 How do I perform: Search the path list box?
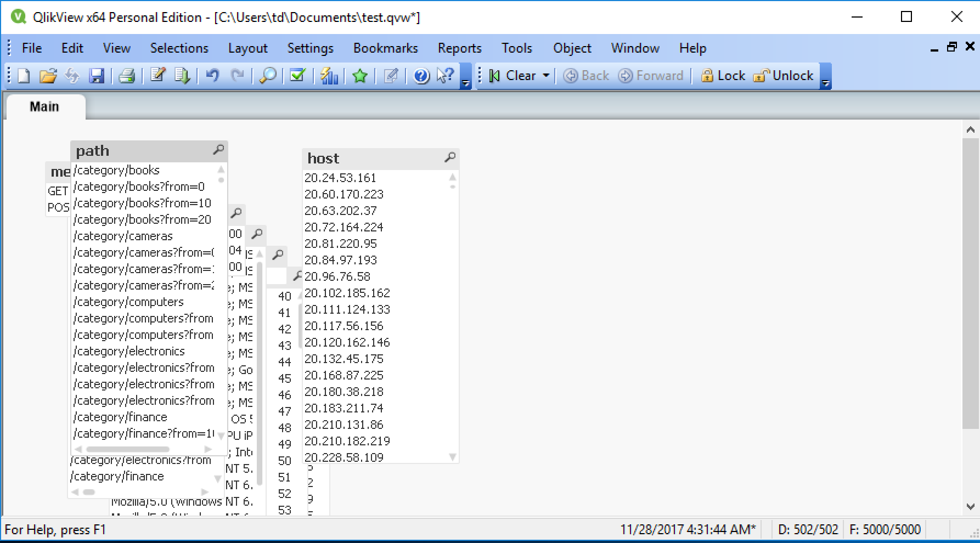point(218,150)
